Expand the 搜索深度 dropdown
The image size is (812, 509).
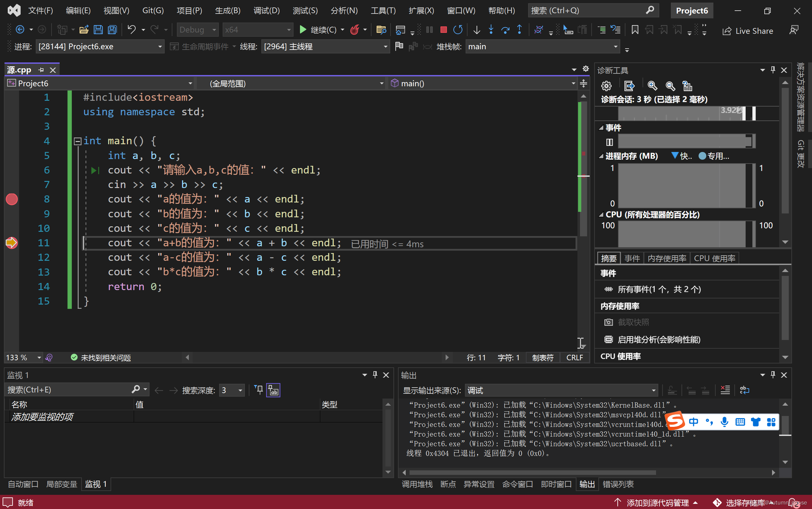pyautogui.click(x=240, y=390)
